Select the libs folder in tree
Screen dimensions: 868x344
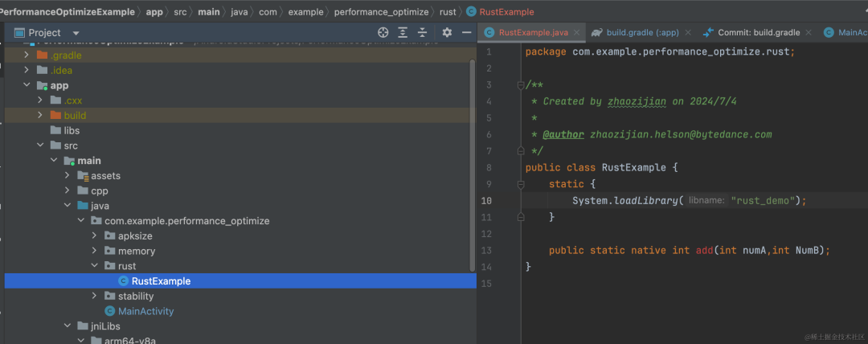tap(72, 131)
